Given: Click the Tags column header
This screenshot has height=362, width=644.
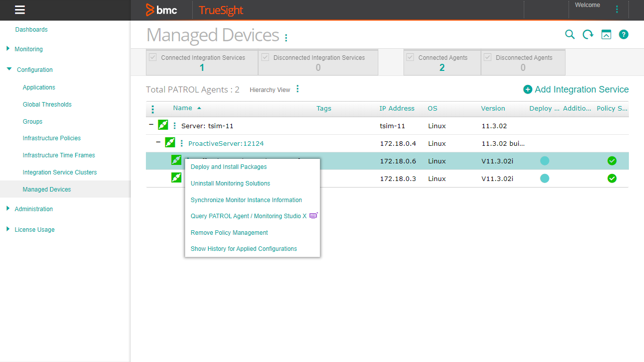Looking at the screenshot, I should point(324,108).
